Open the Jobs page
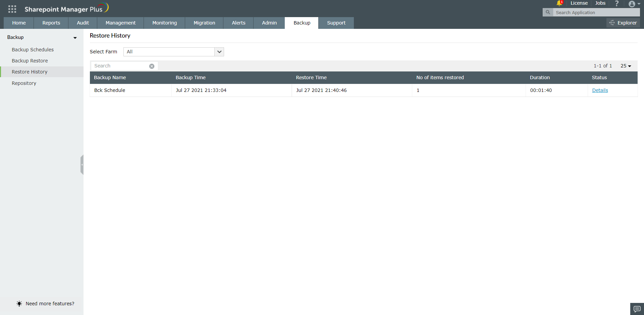 coord(600,3)
